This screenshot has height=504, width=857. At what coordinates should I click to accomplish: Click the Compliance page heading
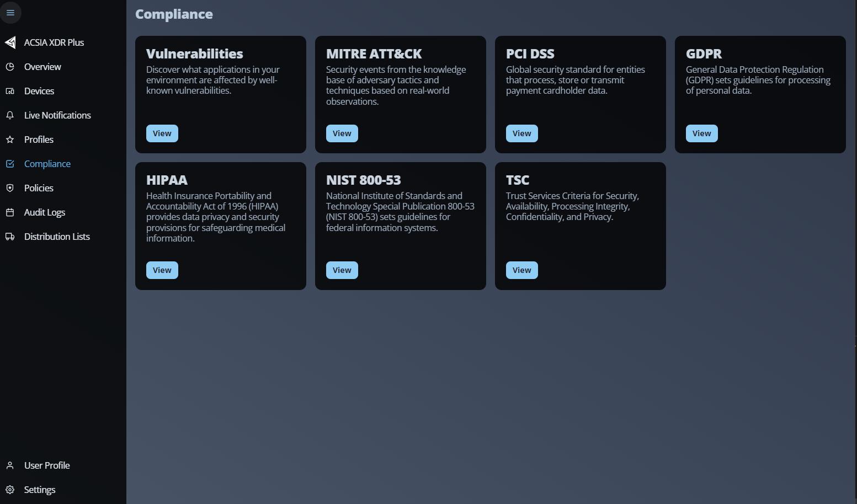tap(174, 14)
